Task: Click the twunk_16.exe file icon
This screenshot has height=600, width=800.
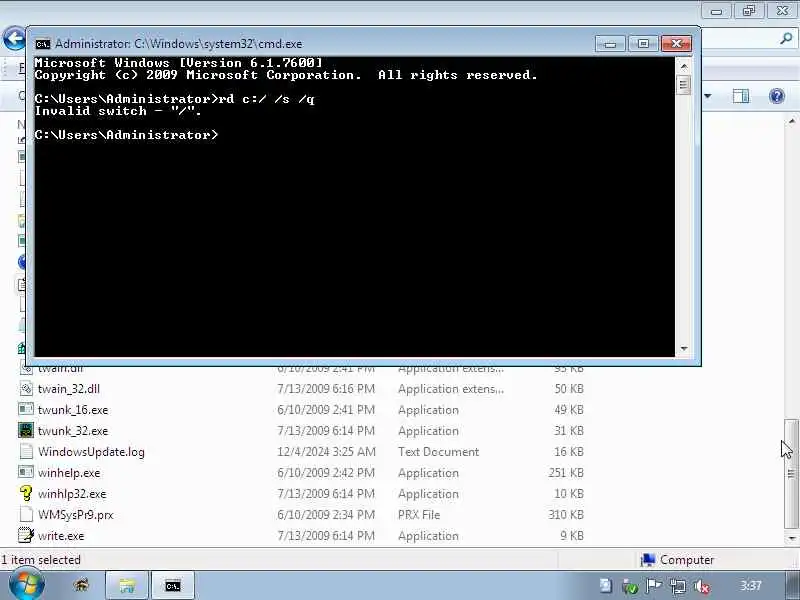Action: (x=26, y=409)
